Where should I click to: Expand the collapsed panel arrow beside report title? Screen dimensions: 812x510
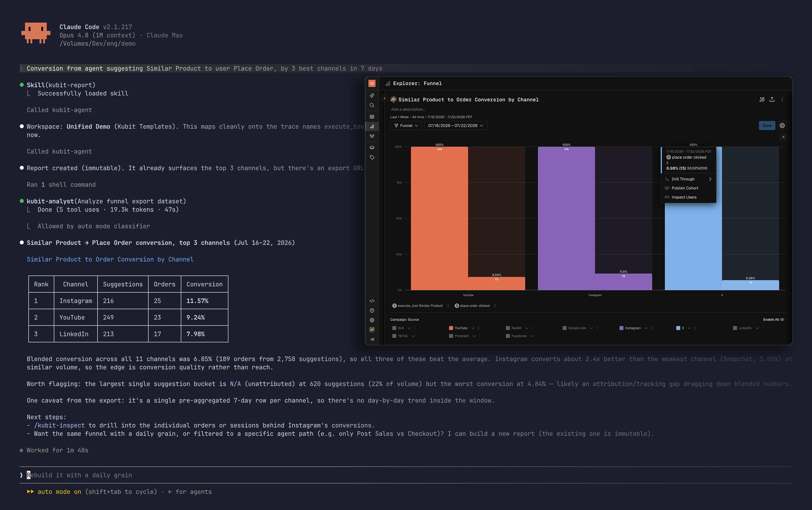[384, 99]
